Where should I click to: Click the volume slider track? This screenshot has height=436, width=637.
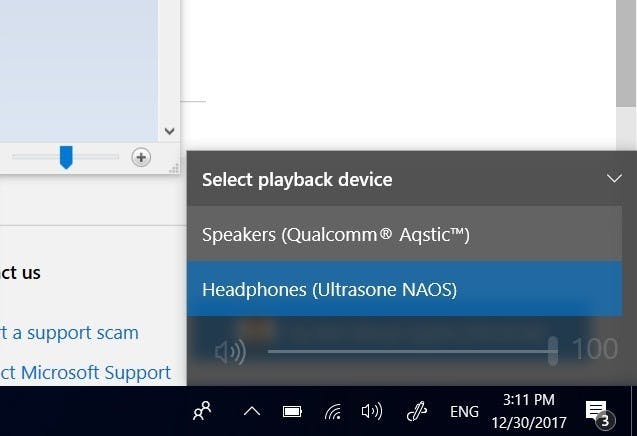[410, 351]
